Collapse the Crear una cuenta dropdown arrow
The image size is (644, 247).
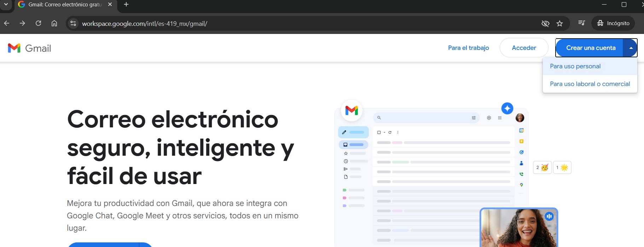(631, 48)
